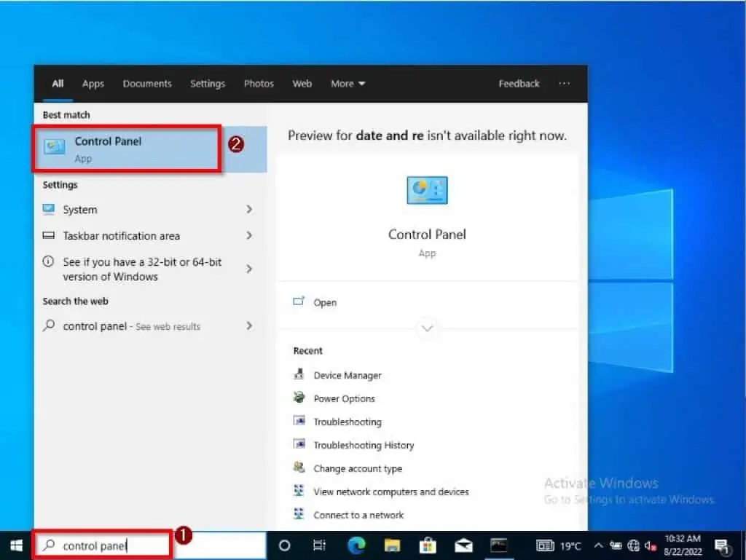Select the Task View icon on the taskbar
The image size is (746, 560).
click(319, 545)
